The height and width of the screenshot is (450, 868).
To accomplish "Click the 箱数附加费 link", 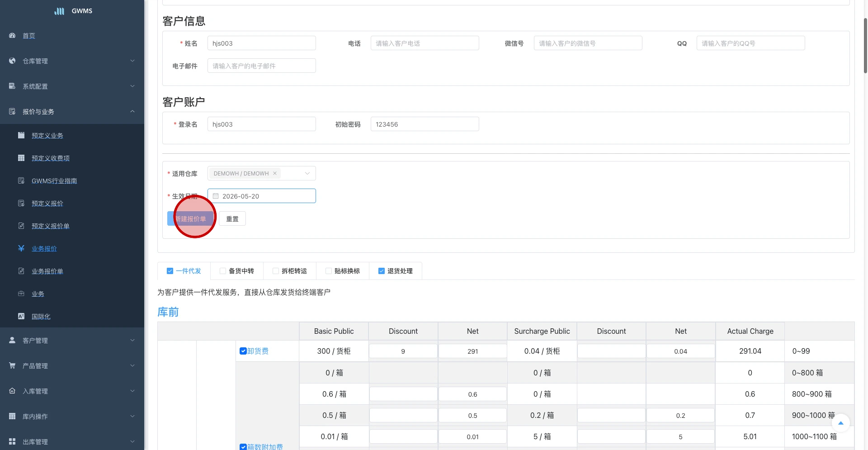I will (x=265, y=447).
